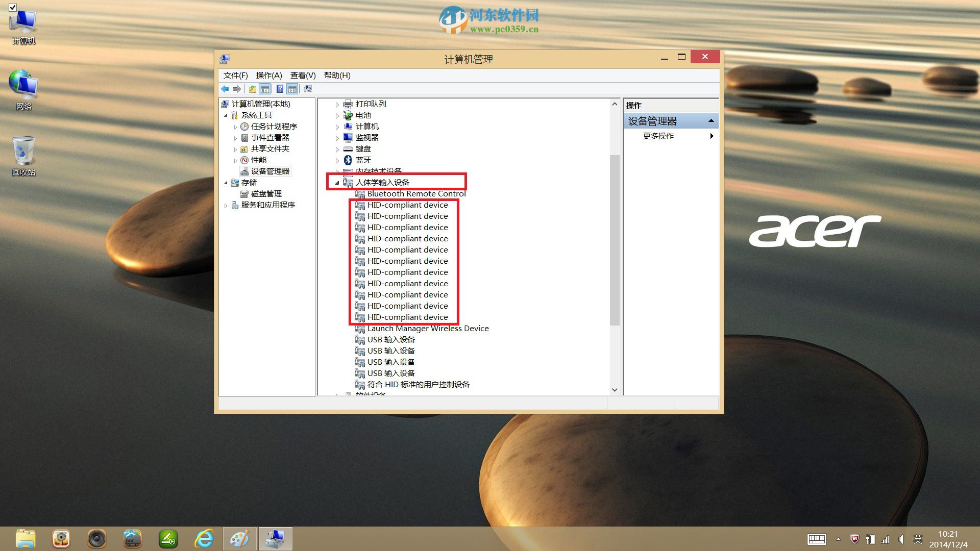Click Scan for hardware changes icon
The image size is (980, 551).
click(x=307, y=89)
